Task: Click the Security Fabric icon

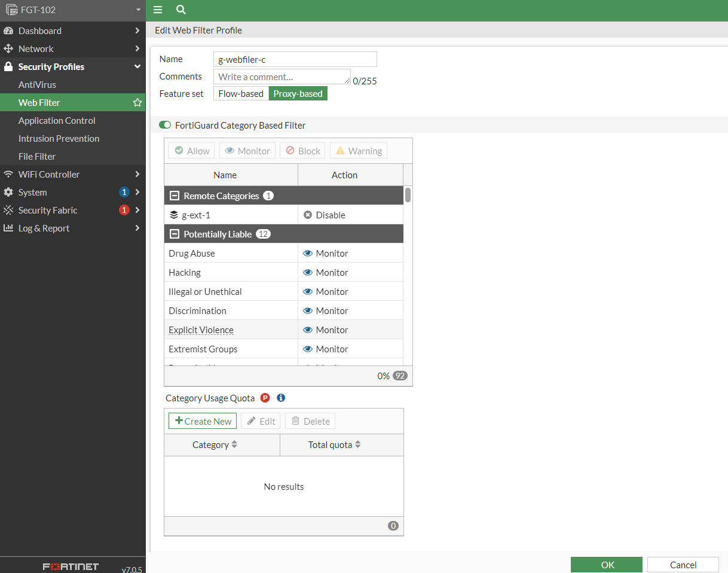Action: pyautogui.click(x=8, y=210)
